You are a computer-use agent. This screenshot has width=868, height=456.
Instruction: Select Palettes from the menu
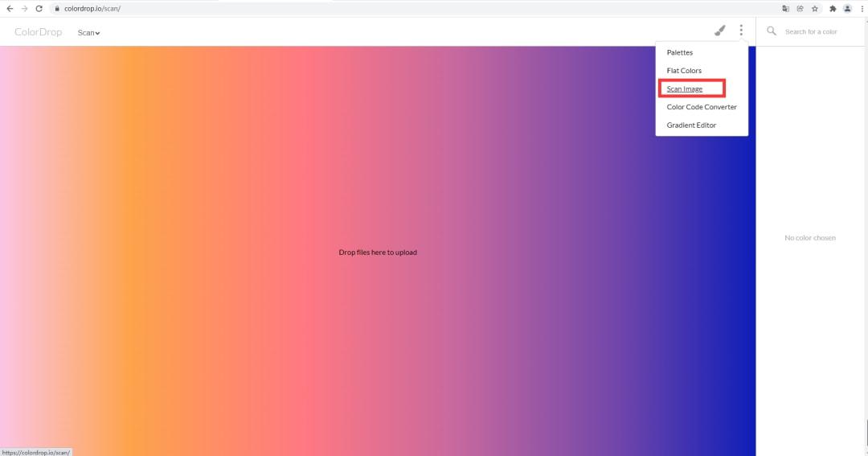pos(679,52)
